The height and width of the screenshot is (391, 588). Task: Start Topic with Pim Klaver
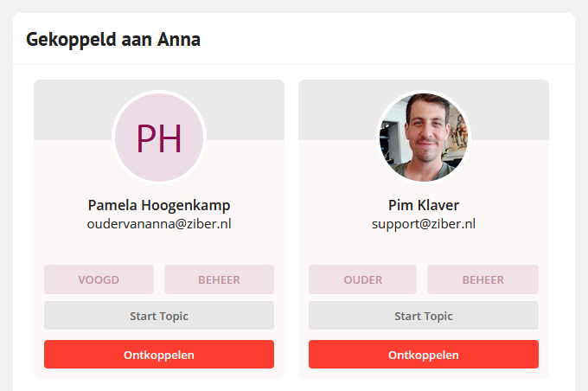[424, 316]
